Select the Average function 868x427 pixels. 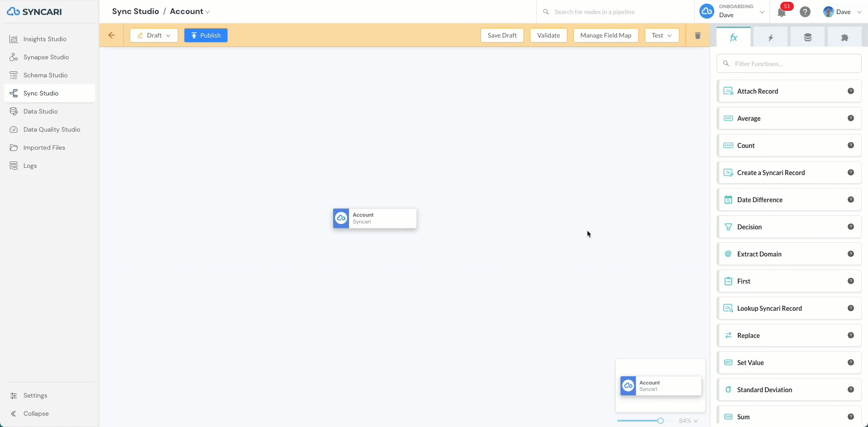(789, 119)
